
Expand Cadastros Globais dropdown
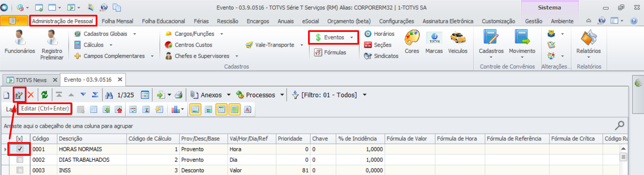(x=135, y=34)
